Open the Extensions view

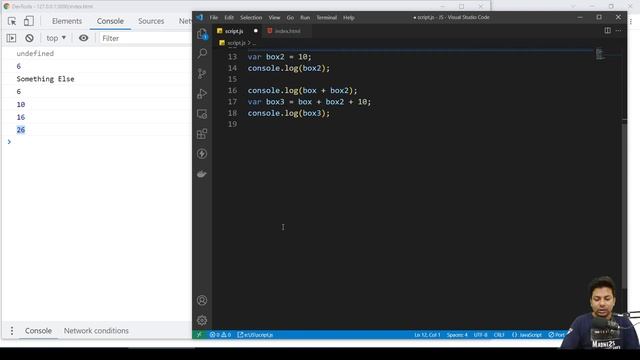[x=202, y=134]
